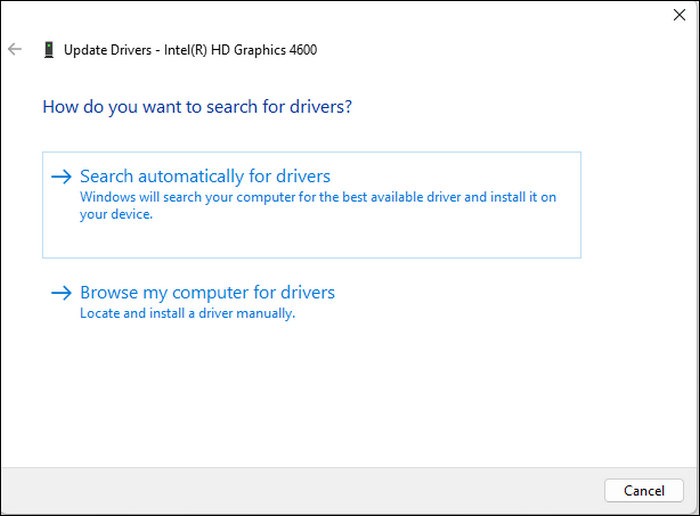
Task: Click the arrow icon beside Search automatically
Action: pos(62,177)
